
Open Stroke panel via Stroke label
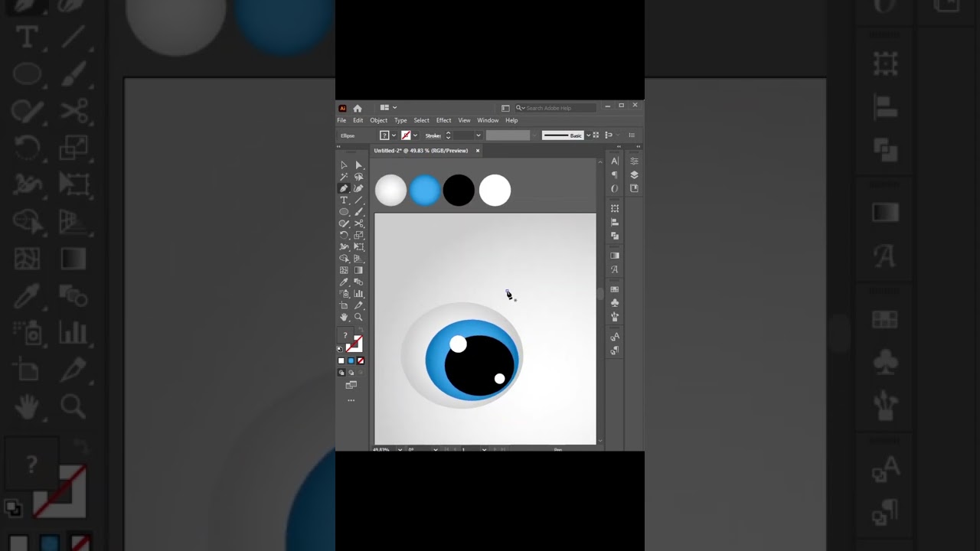point(433,135)
